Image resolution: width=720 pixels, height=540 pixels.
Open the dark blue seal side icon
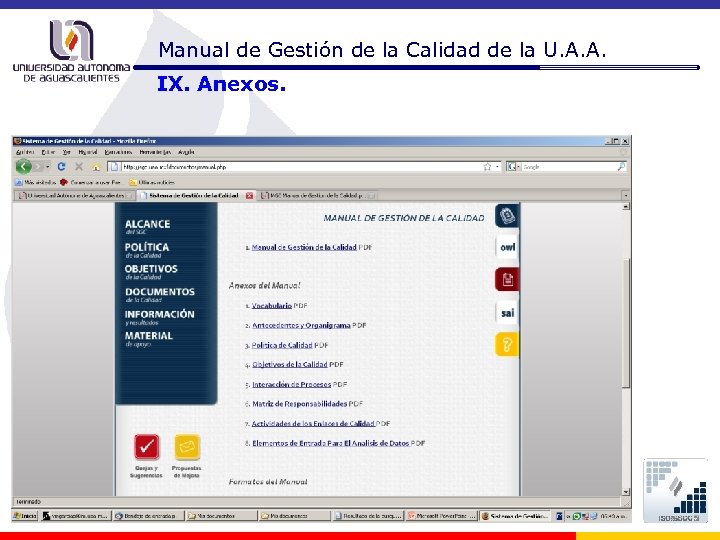pyautogui.click(x=506, y=215)
